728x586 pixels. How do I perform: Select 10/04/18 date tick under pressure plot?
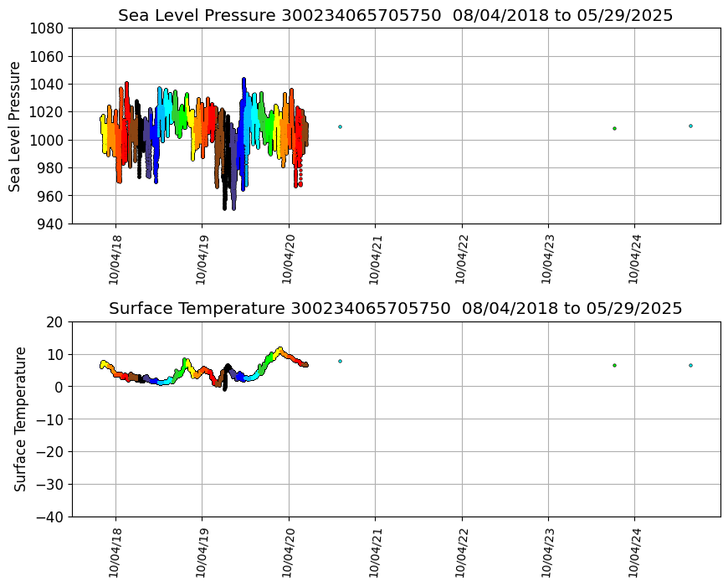[x=115, y=260]
